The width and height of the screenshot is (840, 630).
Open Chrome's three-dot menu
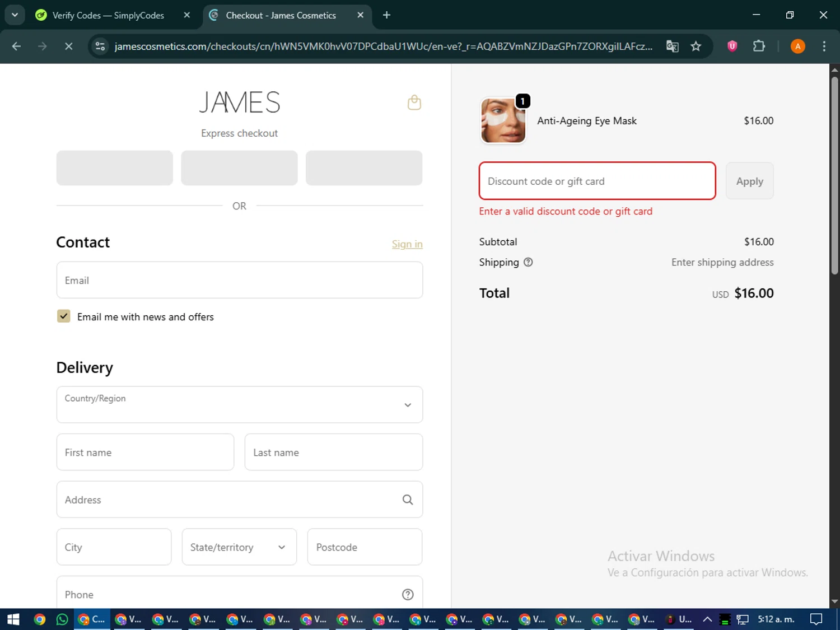(824, 46)
